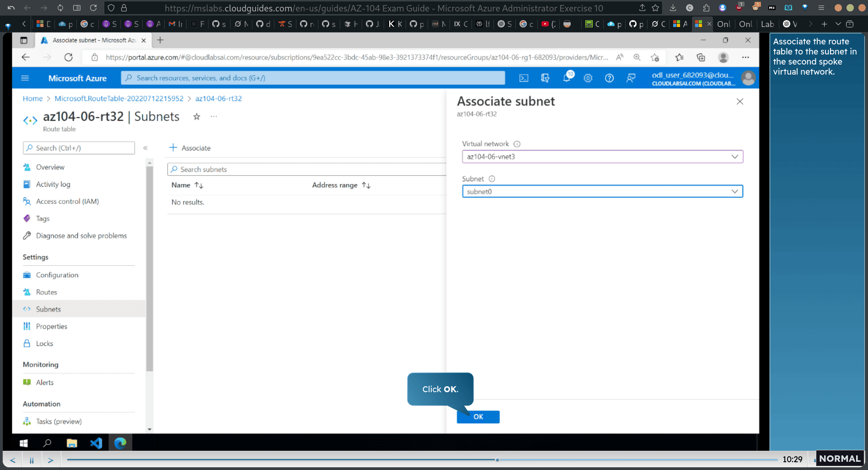The image size is (868, 470).
Task: Click the resource menu Search (Ctrl+/) box
Action: (x=79, y=148)
